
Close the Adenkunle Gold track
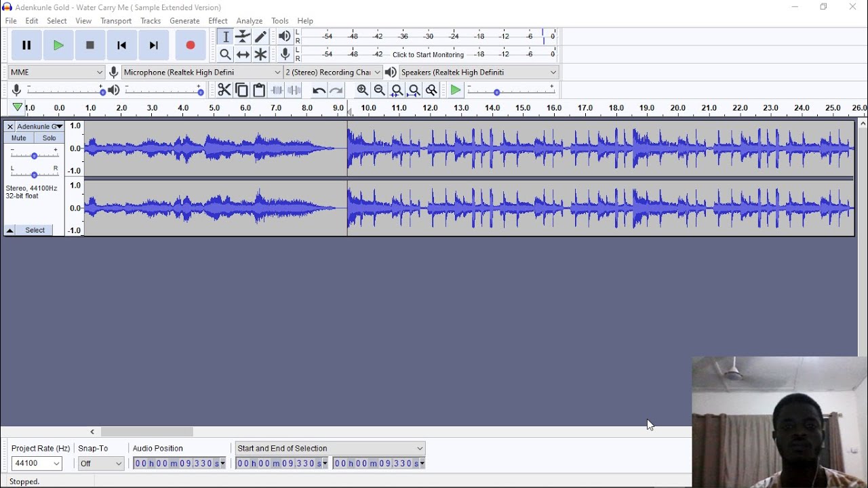(9, 127)
